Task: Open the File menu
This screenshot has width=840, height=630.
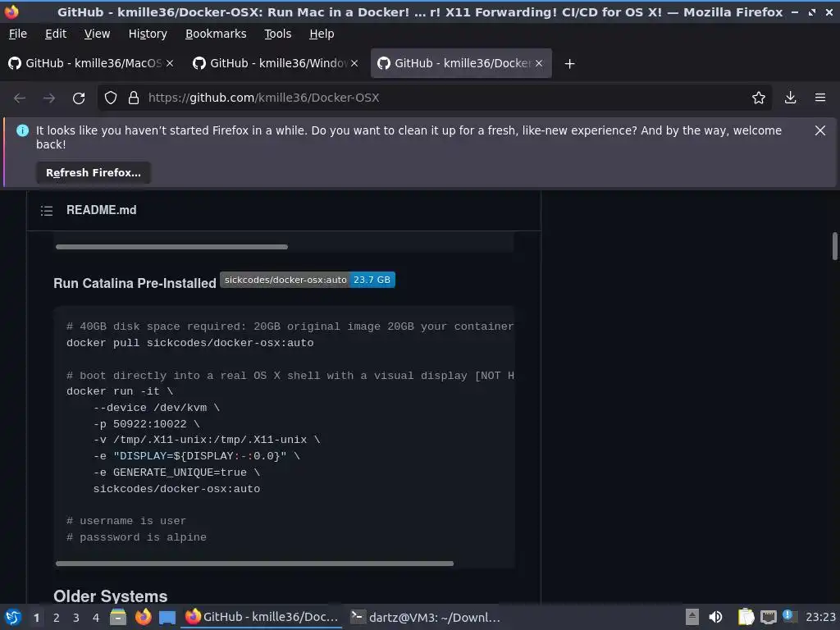Action: (x=18, y=34)
